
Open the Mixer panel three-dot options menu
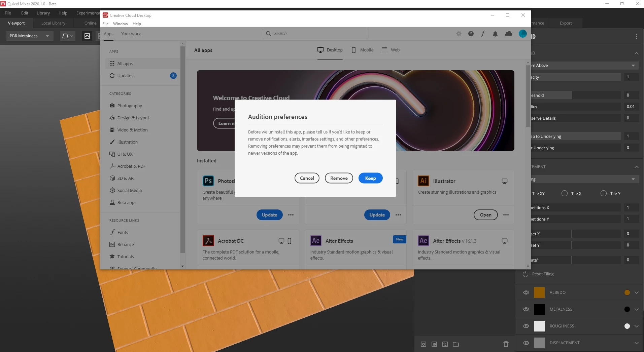(636, 36)
